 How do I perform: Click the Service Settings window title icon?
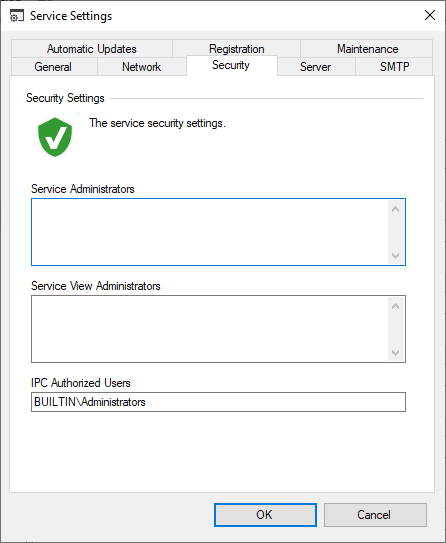16,16
